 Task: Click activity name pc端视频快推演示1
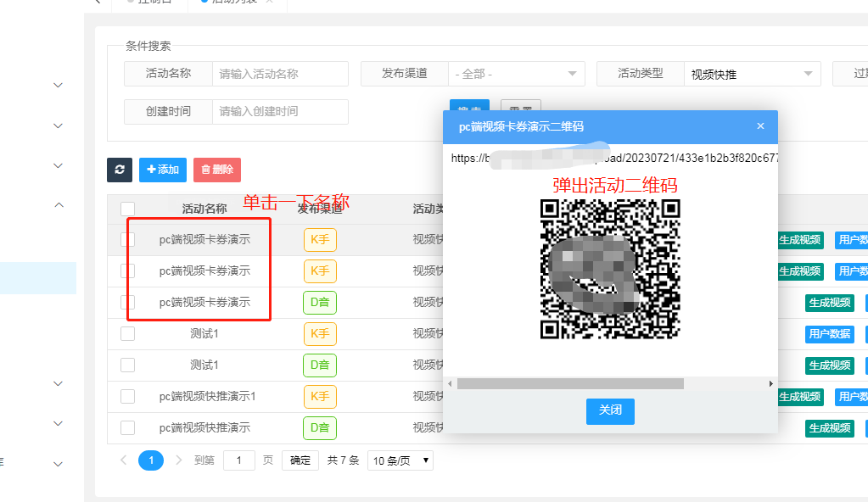[x=208, y=396]
